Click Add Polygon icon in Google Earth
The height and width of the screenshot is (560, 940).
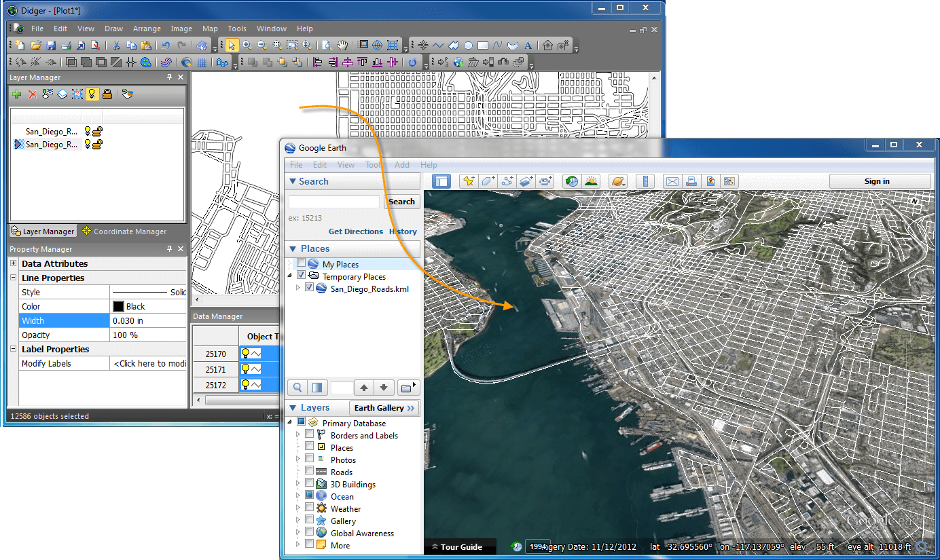[x=488, y=181]
